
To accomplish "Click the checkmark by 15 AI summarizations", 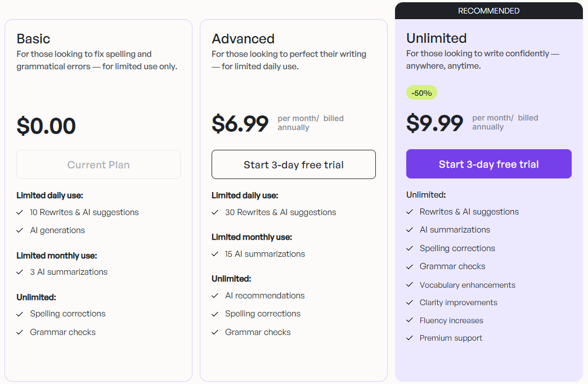I will 215,253.
